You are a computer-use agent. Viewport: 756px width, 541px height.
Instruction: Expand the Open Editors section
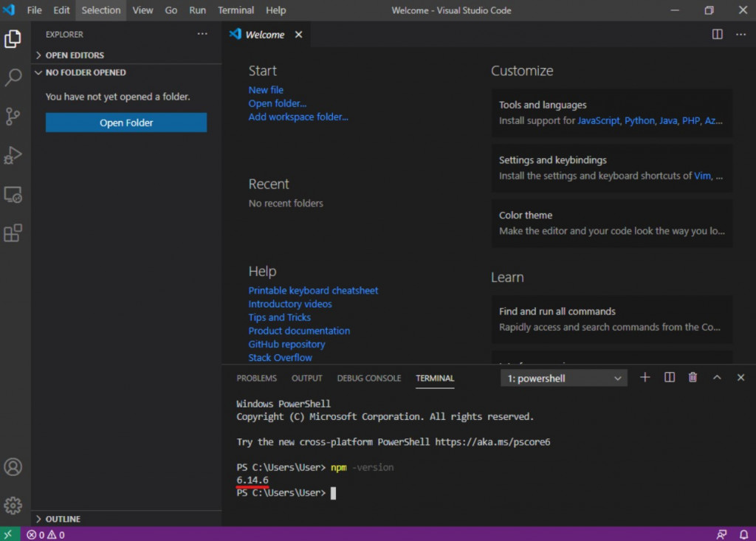126,55
